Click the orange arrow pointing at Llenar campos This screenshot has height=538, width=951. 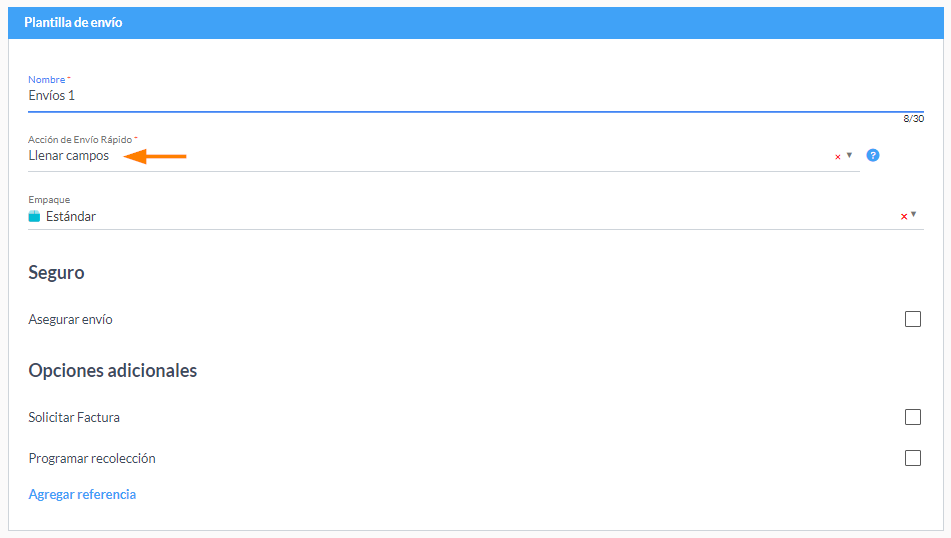point(155,156)
